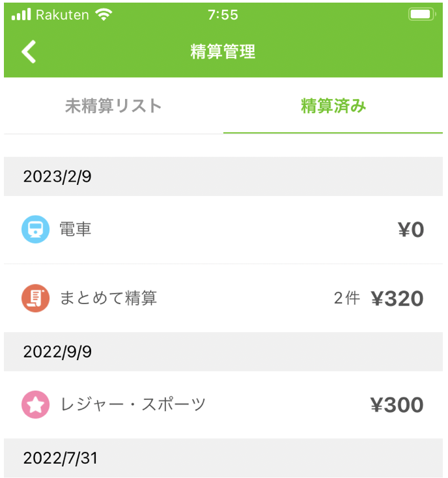Click the ¥320 total amount

click(397, 298)
